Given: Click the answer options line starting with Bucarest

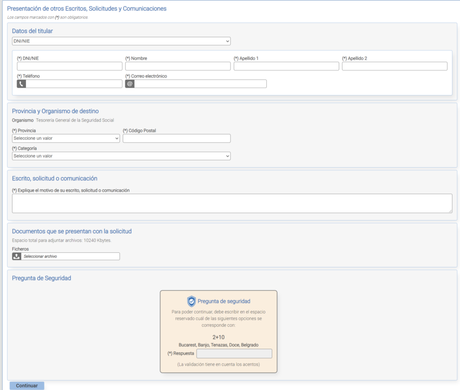Looking at the screenshot, I should 219,345.
